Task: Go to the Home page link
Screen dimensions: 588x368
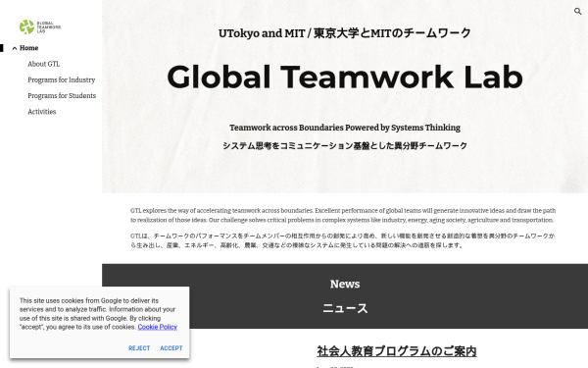Action: tap(28, 48)
